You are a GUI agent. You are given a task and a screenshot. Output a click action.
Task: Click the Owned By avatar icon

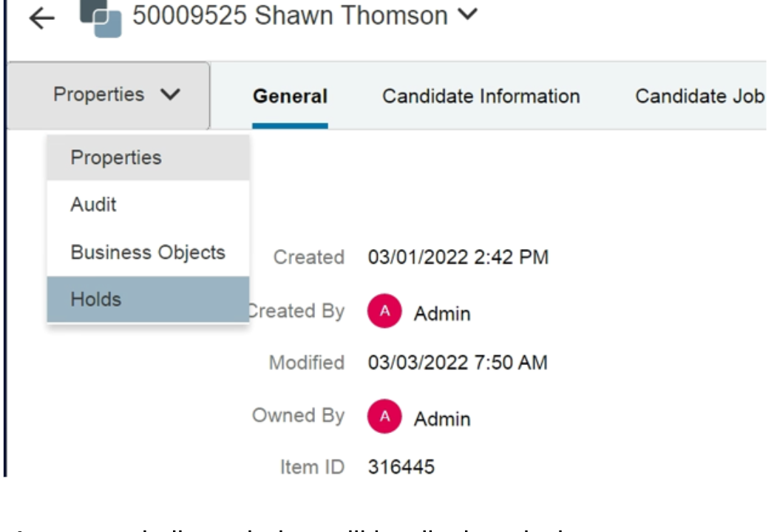(384, 417)
